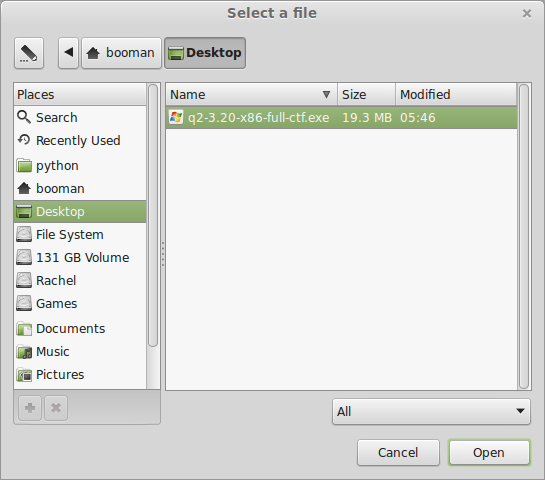Select the Desktop path bar button
The image size is (545, 480).
pyautogui.click(x=205, y=53)
